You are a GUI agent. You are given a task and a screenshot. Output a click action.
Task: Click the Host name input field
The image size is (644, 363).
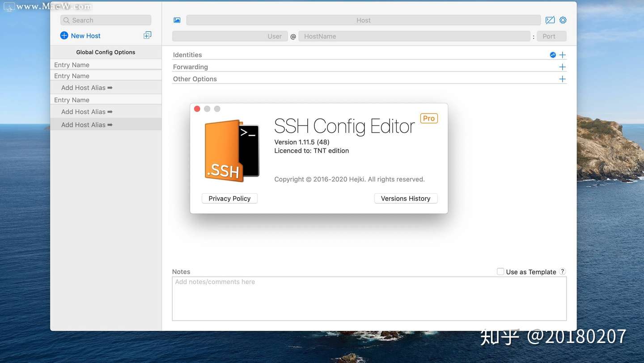[363, 20]
